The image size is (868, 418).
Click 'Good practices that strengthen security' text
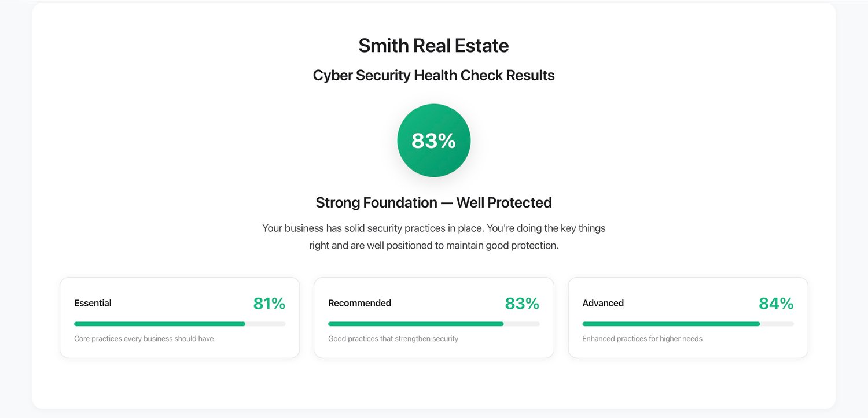click(x=393, y=339)
